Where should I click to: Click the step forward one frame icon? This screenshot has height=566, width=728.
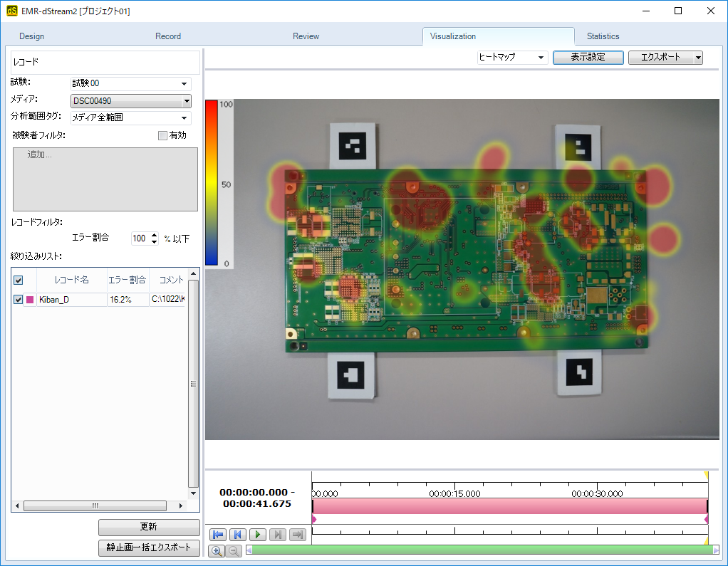pyautogui.click(x=278, y=535)
